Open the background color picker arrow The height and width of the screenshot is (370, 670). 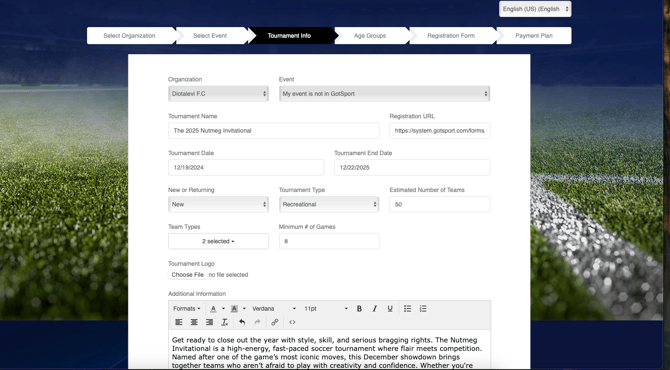coord(244,308)
